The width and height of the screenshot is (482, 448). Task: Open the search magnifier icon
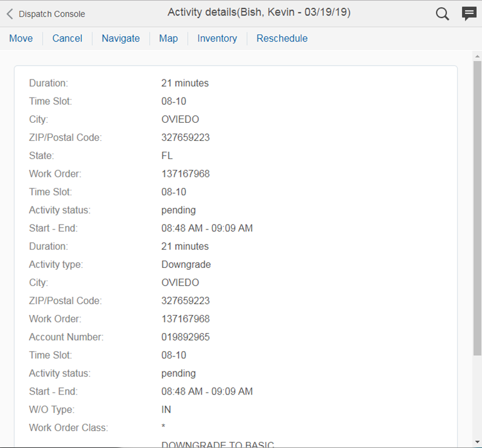click(x=442, y=14)
